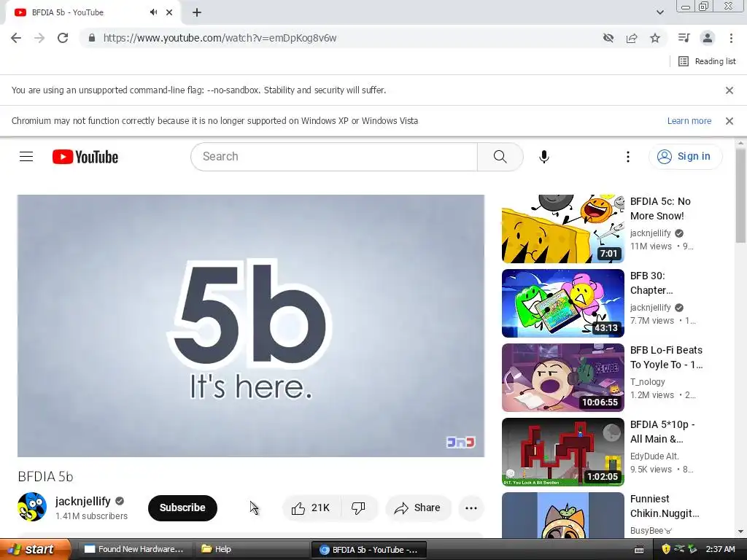
Task: Open the media controls icon in toolbar
Action: pos(684,38)
